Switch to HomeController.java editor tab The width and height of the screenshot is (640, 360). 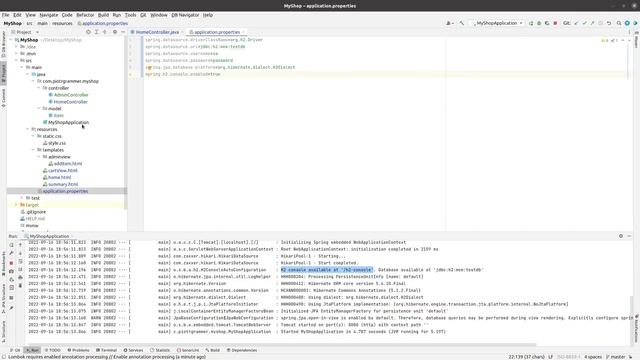[x=157, y=32]
